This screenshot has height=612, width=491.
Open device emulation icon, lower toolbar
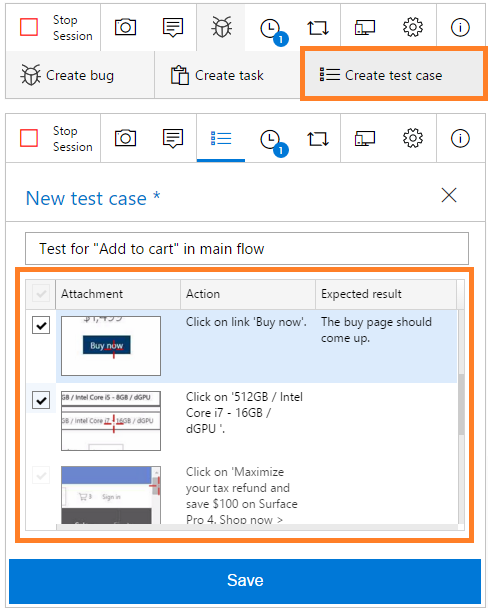[x=365, y=139]
